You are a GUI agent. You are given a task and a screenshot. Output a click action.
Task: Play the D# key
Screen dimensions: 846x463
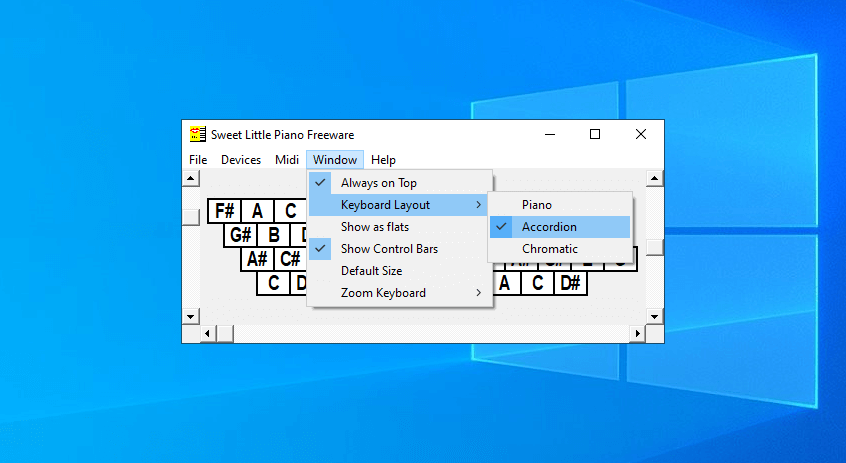[x=570, y=283]
